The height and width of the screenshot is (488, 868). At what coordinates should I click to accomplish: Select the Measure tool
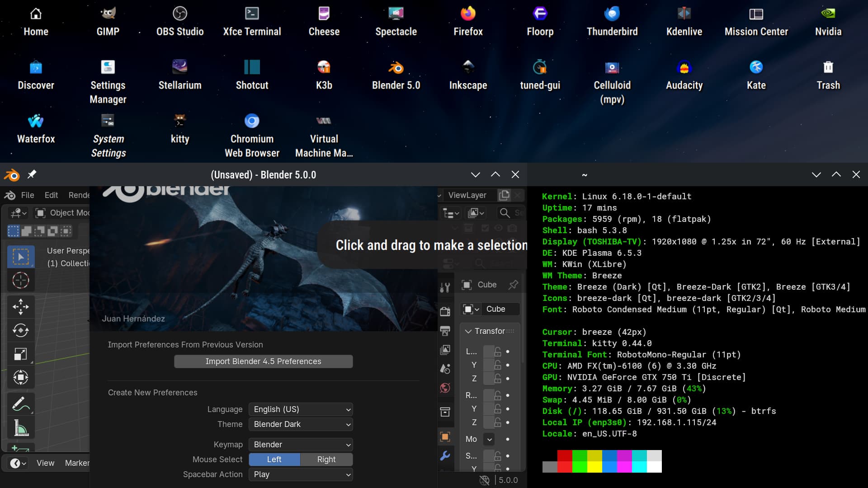click(20, 427)
